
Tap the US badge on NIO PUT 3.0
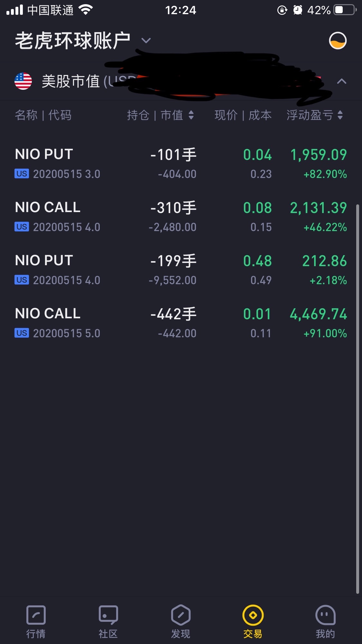(x=22, y=174)
